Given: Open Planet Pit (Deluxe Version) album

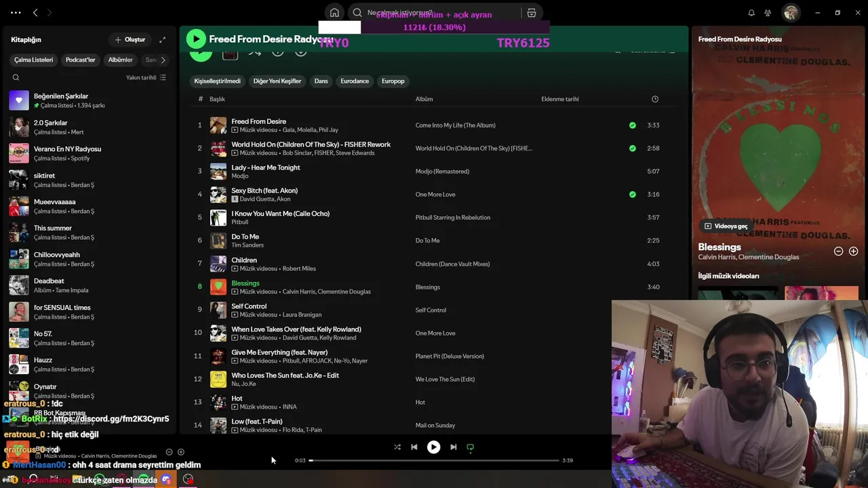Looking at the screenshot, I should click(x=450, y=357).
